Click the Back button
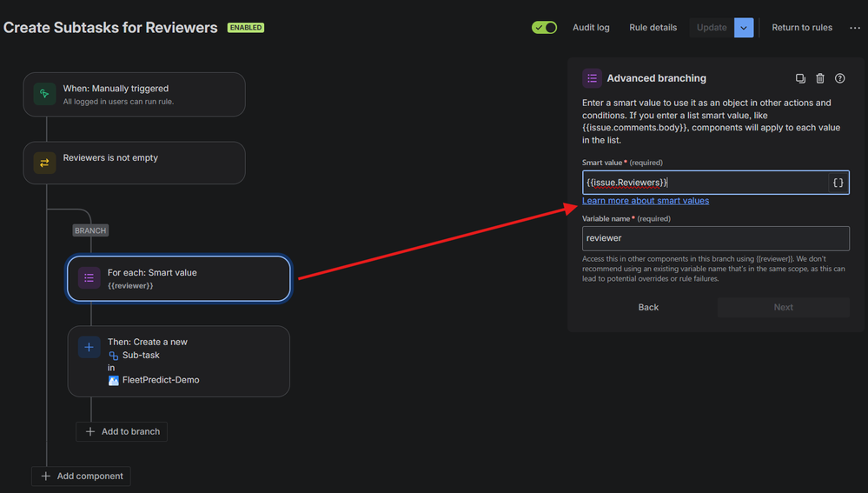This screenshot has height=493, width=868. click(648, 308)
